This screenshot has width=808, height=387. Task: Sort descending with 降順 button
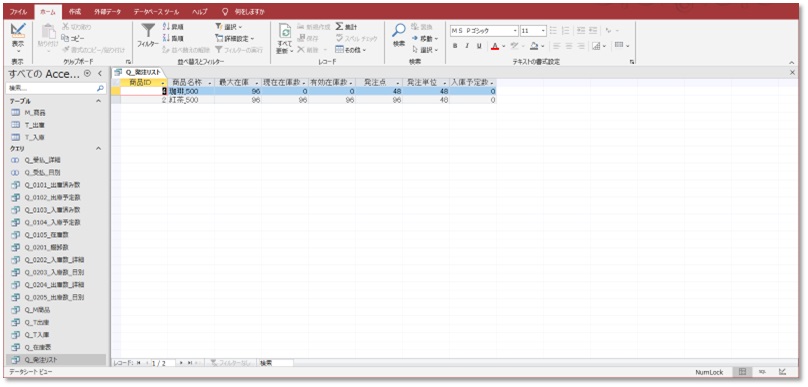coord(173,38)
